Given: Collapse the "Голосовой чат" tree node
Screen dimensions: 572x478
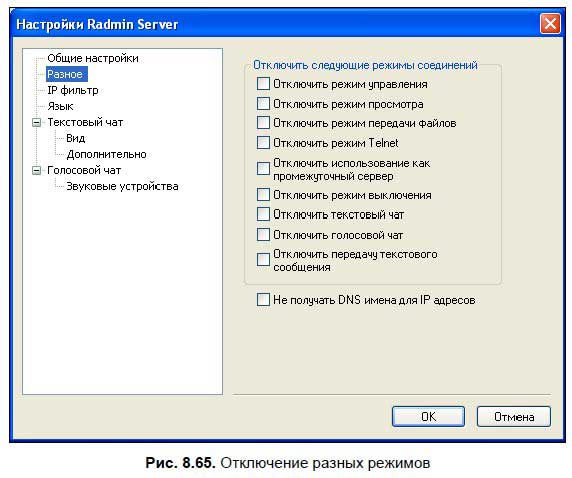Looking at the screenshot, I should point(36,170).
